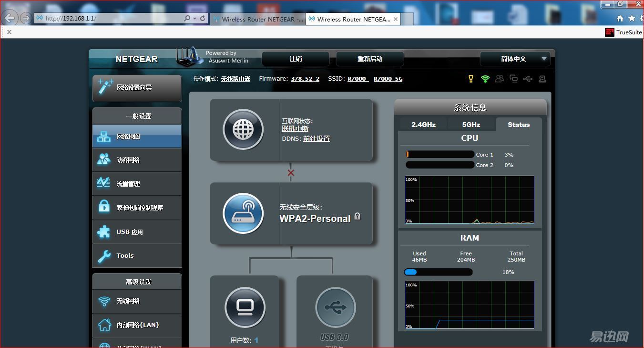This screenshot has width=644, height=348.
Task: Select 网络地图 in the sidebar
Action: pyautogui.click(x=137, y=136)
